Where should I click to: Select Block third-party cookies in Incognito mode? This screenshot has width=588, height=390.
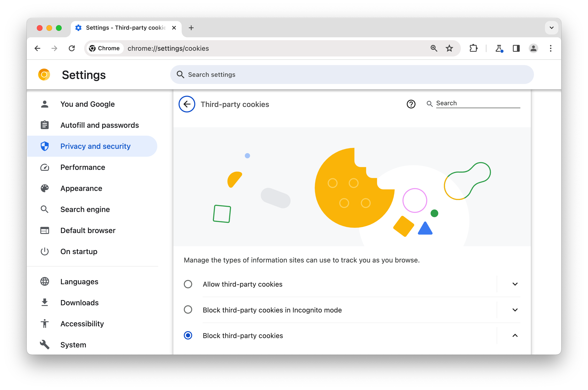(188, 310)
